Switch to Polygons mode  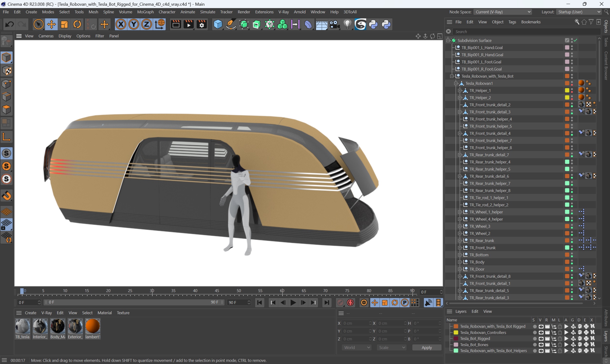point(7,109)
